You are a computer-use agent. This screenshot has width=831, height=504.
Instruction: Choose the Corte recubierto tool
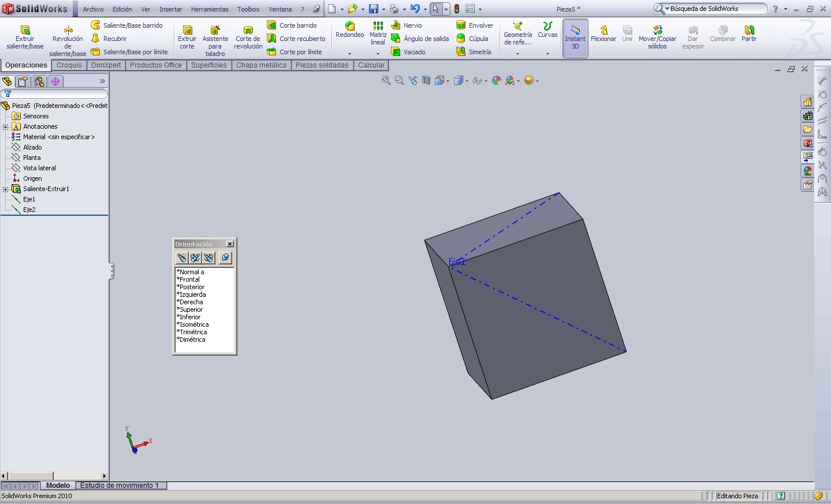click(x=296, y=39)
